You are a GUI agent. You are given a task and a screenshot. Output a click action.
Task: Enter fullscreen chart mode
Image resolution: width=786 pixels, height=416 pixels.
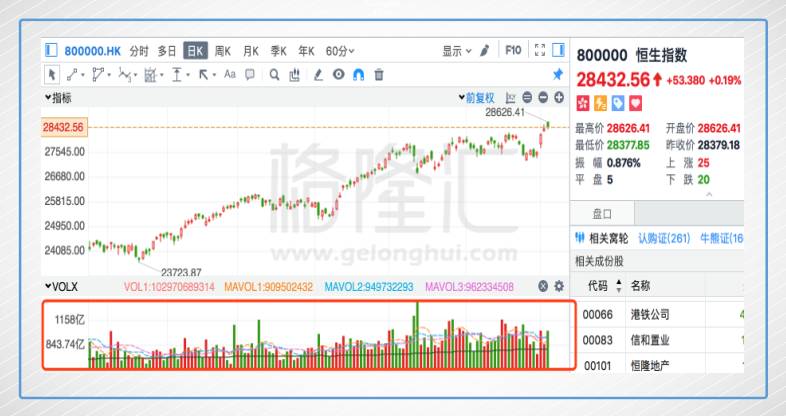coord(540,50)
